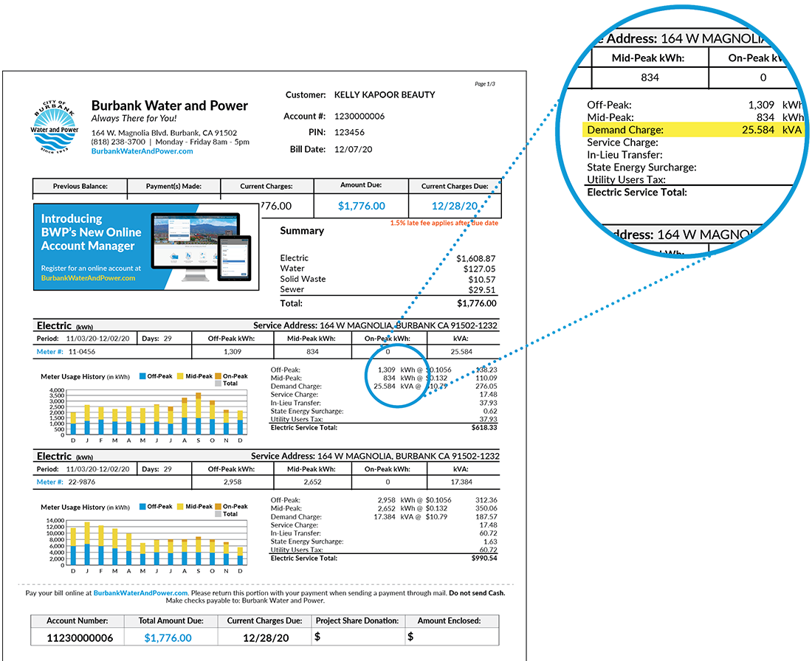Click the Bill Date value 12/07/20
Viewport: 812px width, 661px height.
353,149
